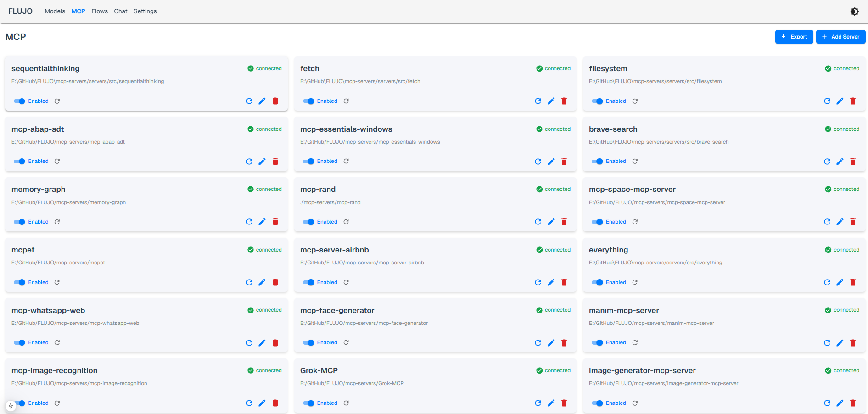Edit the mcp-abap-adt server with pencil icon

(262, 162)
